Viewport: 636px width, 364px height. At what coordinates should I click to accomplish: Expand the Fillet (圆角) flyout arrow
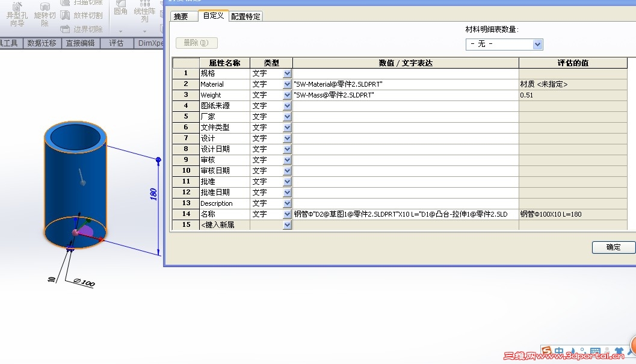coord(120,31)
